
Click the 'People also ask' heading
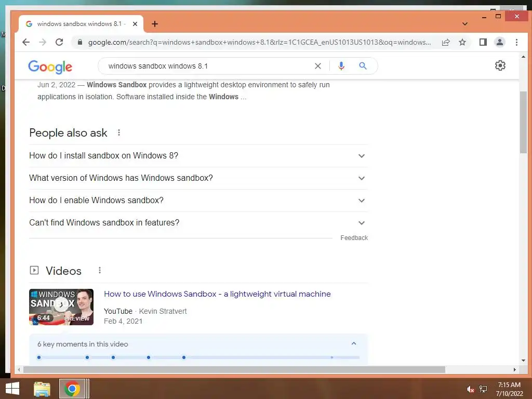[68, 132]
